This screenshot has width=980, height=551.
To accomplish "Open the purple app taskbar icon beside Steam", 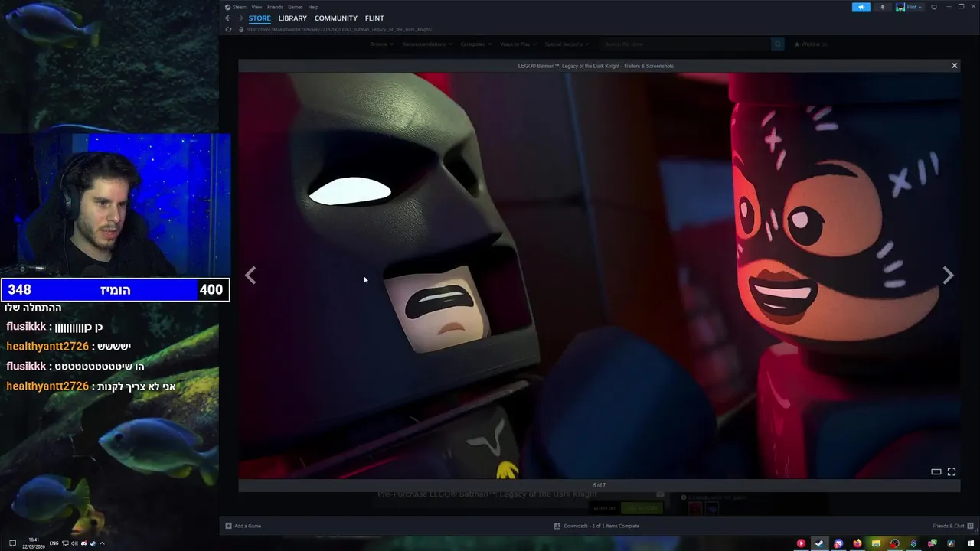I will (x=838, y=543).
